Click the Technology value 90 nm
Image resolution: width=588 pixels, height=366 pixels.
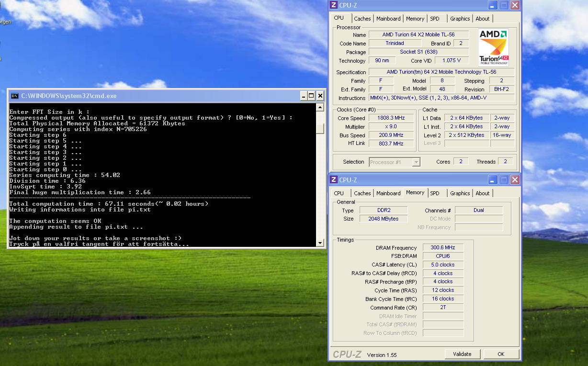pyautogui.click(x=382, y=61)
